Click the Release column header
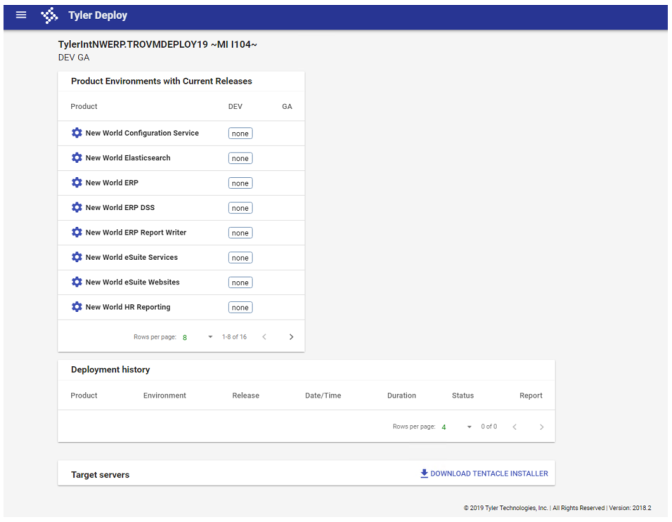 (x=246, y=396)
